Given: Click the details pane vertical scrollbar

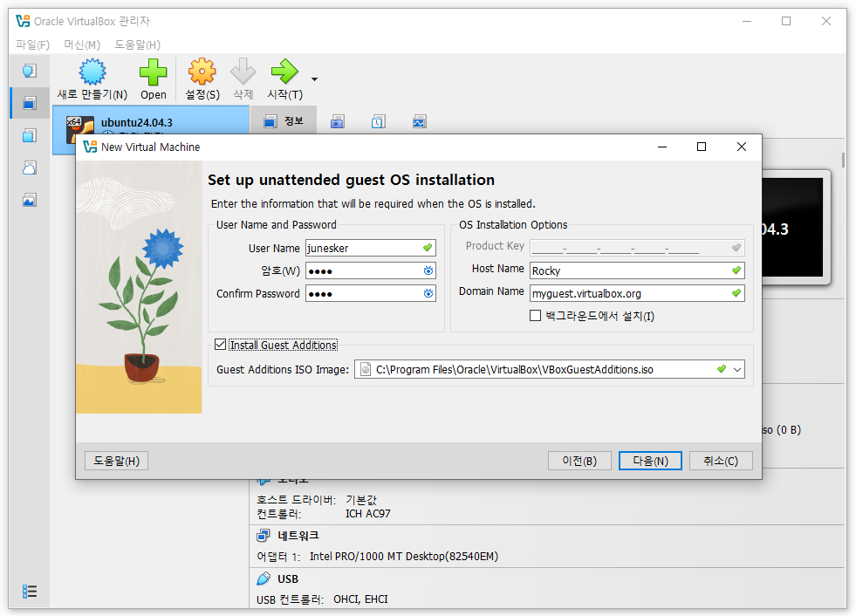Looking at the screenshot, I should pos(844,160).
